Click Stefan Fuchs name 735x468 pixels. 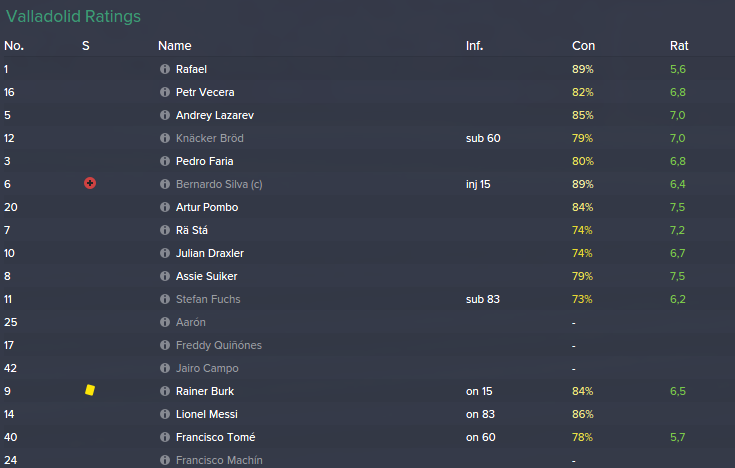(x=208, y=299)
